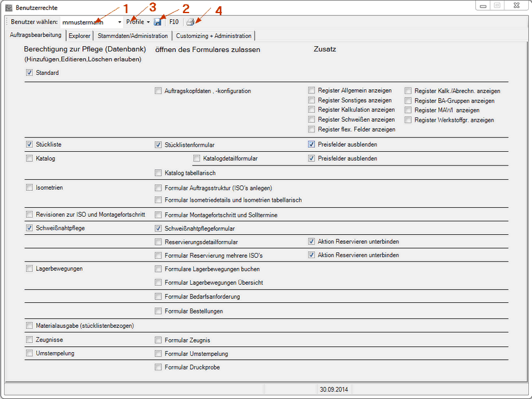The width and height of the screenshot is (532, 399).
Task: Enable the Isometrien checkbox
Action: coord(29,187)
